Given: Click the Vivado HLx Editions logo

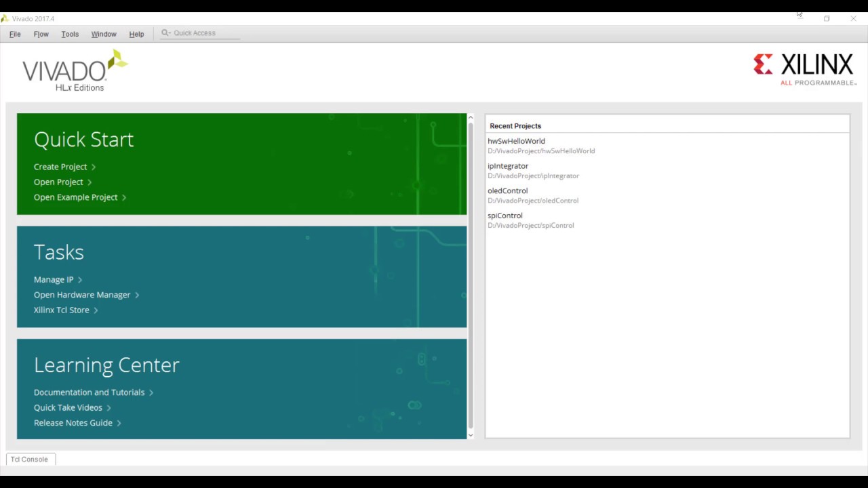Looking at the screenshot, I should 75,71.
